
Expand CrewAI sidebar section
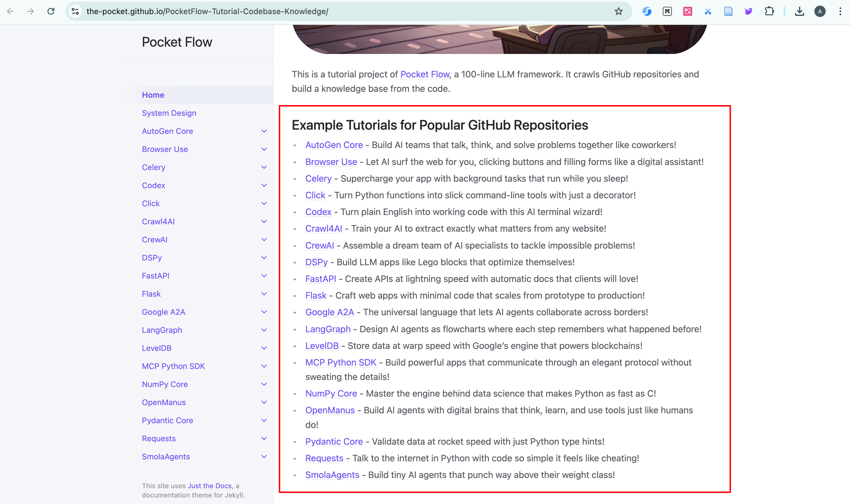pyautogui.click(x=264, y=240)
